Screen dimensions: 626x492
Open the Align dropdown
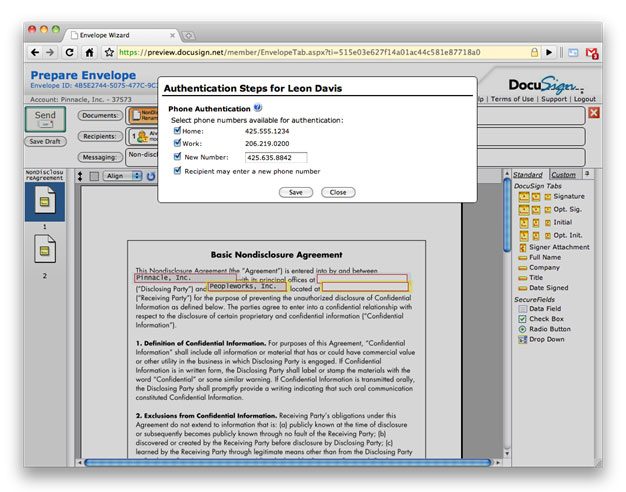122,176
